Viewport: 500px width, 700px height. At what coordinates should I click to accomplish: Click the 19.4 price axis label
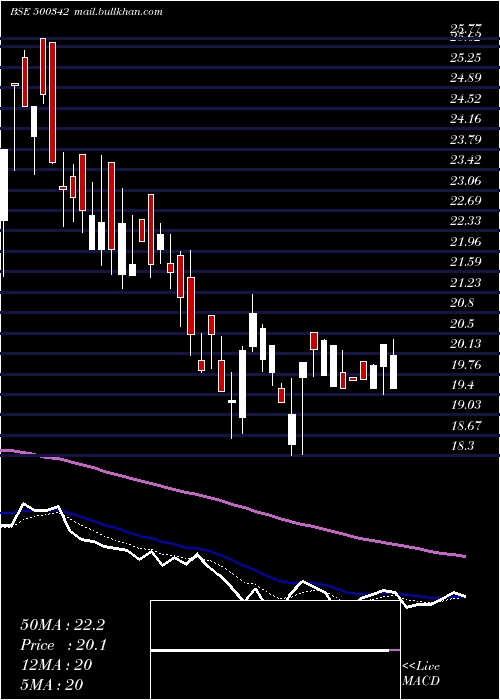point(462,385)
